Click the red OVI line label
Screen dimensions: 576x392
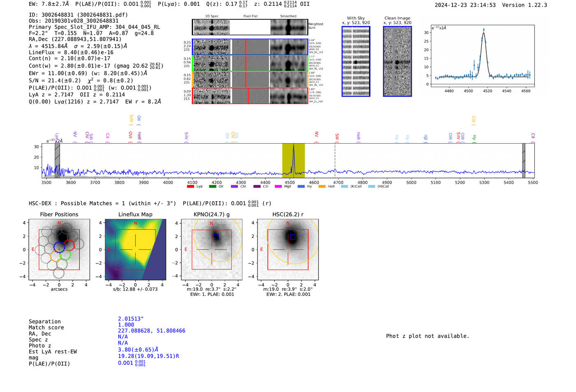click(130, 137)
